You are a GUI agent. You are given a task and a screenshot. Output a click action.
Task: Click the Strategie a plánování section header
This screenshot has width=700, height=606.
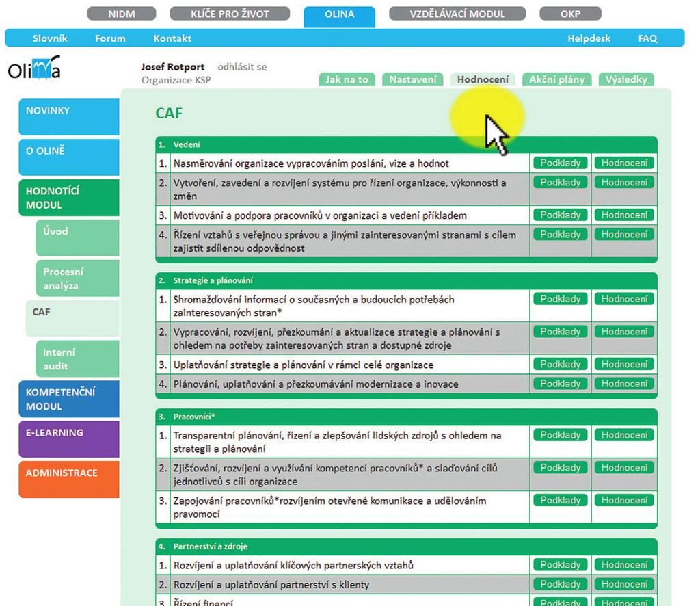coord(406,280)
